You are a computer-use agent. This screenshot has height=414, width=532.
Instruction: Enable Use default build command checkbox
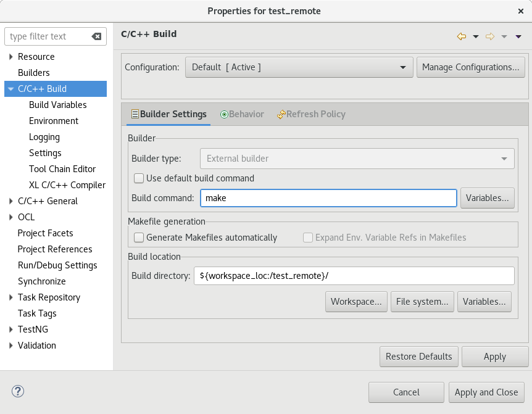tap(139, 178)
